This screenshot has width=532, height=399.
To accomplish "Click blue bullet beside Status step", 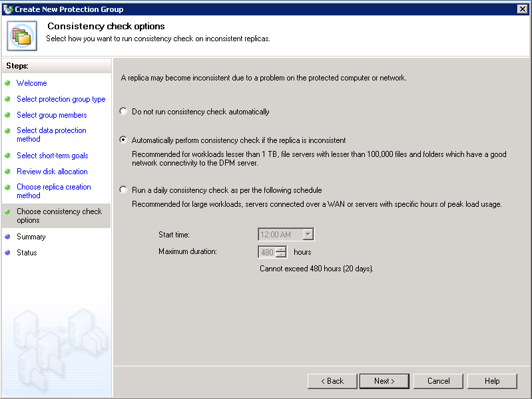I will pos(7,252).
